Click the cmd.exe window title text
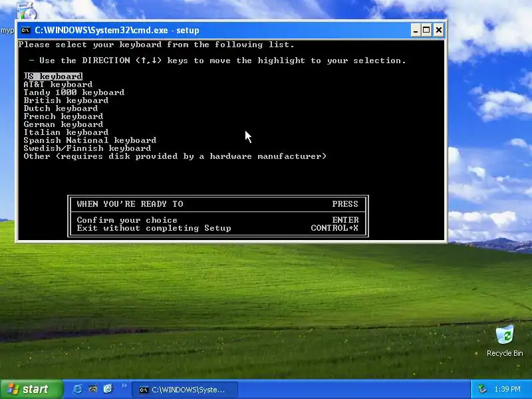 [117, 30]
